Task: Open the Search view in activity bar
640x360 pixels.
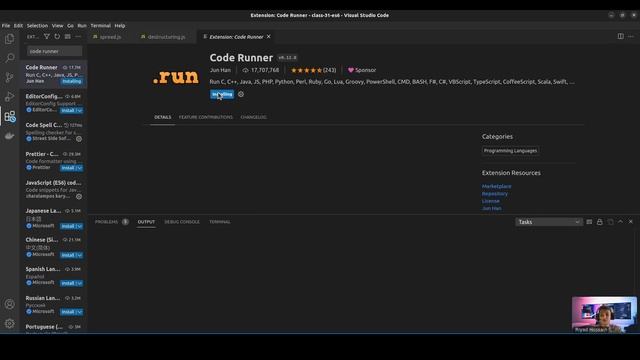Action: pyautogui.click(x=9, y=58)
